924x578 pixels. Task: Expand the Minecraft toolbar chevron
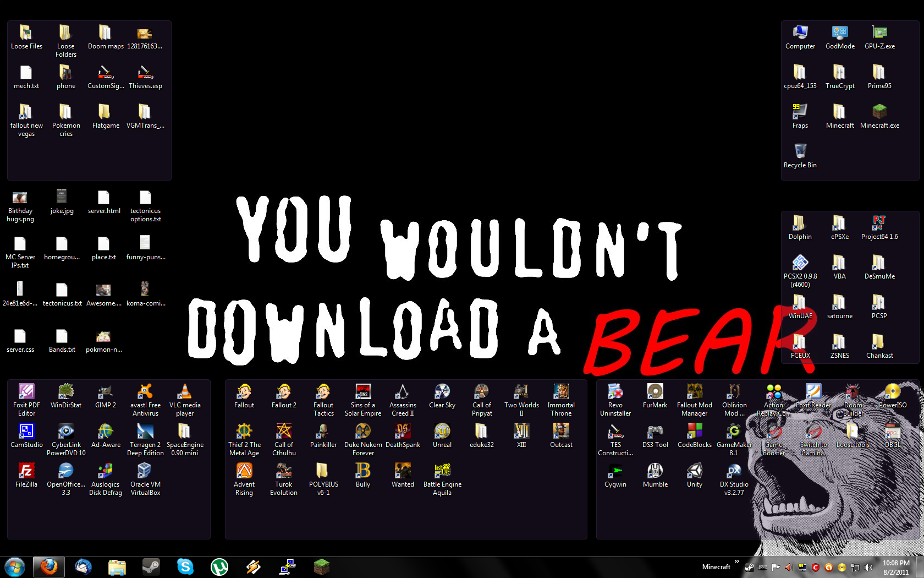tap(737, 561)
